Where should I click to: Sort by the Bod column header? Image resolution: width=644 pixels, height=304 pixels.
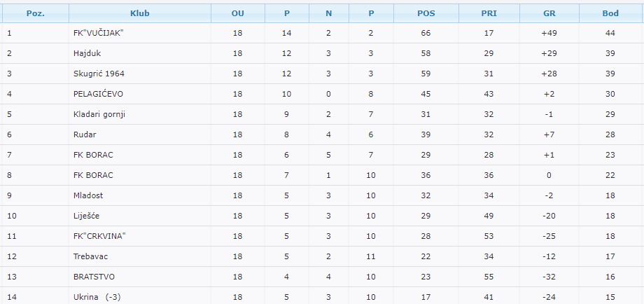(x=610, y=13)
